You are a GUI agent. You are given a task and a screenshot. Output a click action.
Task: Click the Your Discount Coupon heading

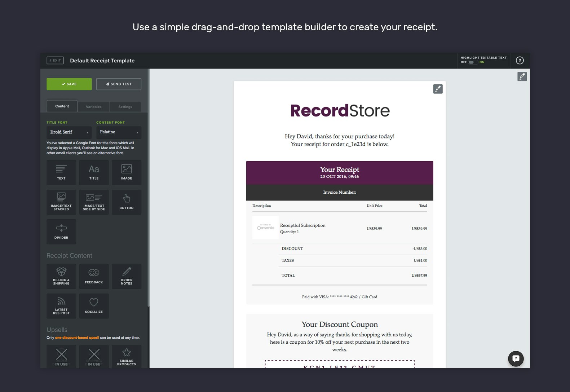[340, 325]
